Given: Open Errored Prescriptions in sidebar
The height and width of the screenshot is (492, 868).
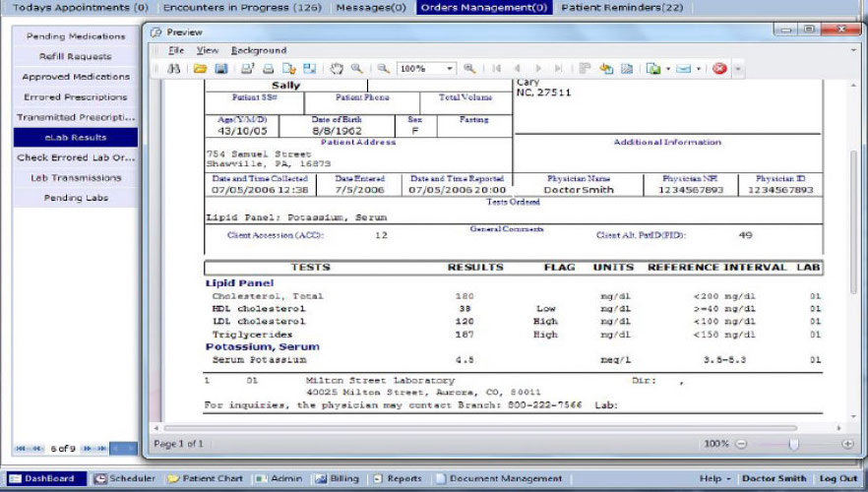Looking at the screenshot, I should 76,96.
